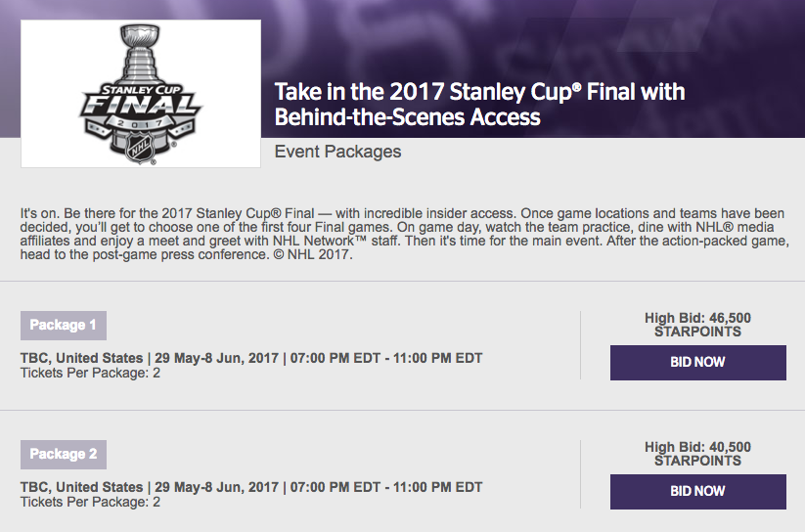Screen dimensions: 805x532
Task: Click Package 2 date and location line
Action: pos(251,487)
